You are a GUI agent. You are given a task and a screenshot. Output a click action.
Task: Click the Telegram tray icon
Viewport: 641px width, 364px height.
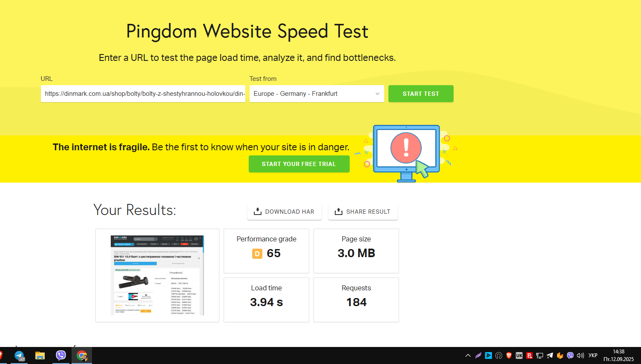point(550,355)
